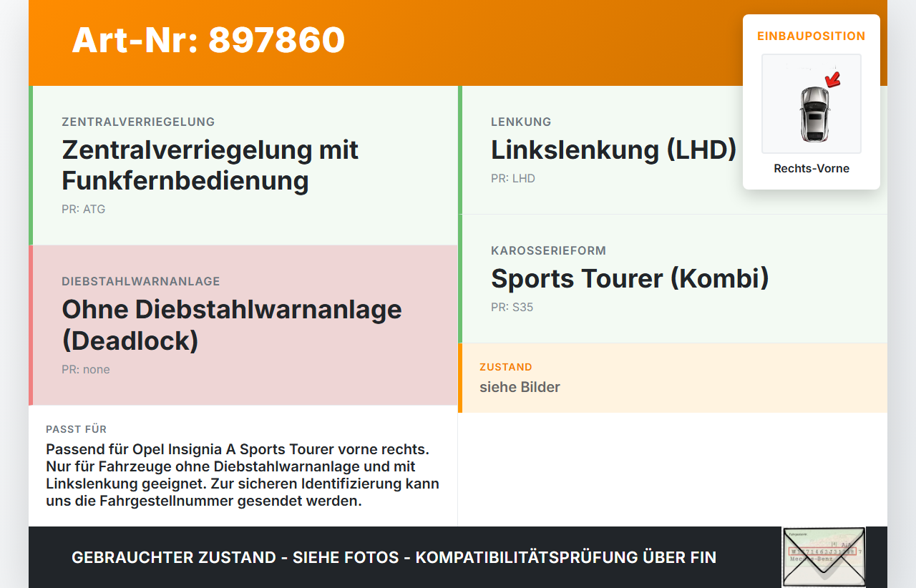Click the PASST FÜR label

click(77, 429)
